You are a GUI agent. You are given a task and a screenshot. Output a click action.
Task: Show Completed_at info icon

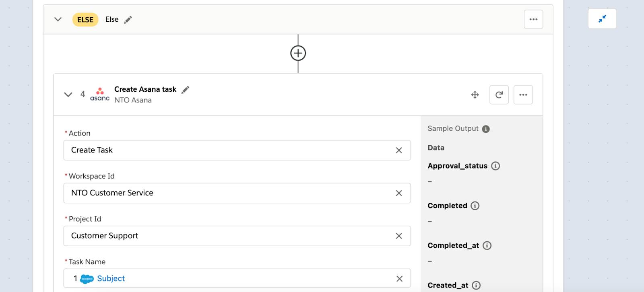[x=487, y=245]
